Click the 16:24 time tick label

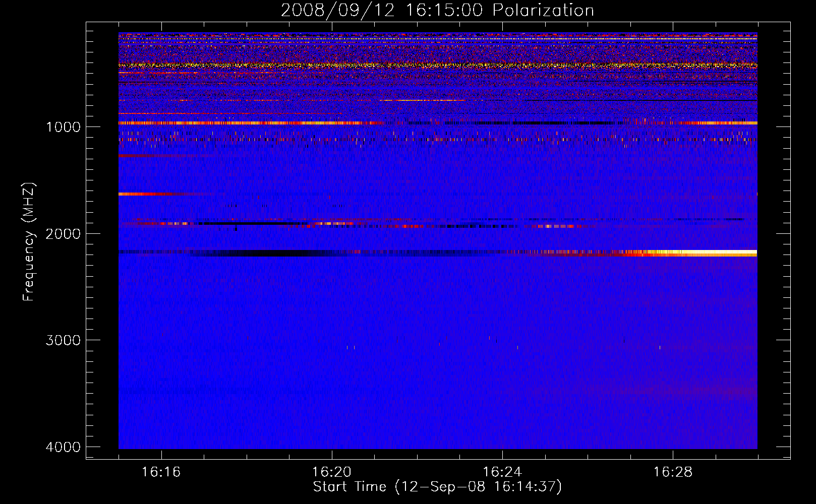tap(502, 472)
